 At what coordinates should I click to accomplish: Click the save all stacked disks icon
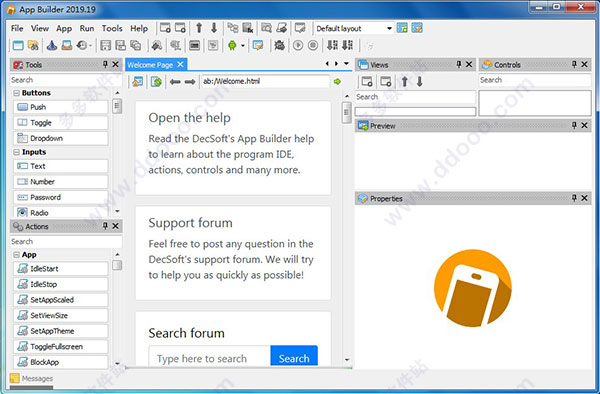point(135,46)
